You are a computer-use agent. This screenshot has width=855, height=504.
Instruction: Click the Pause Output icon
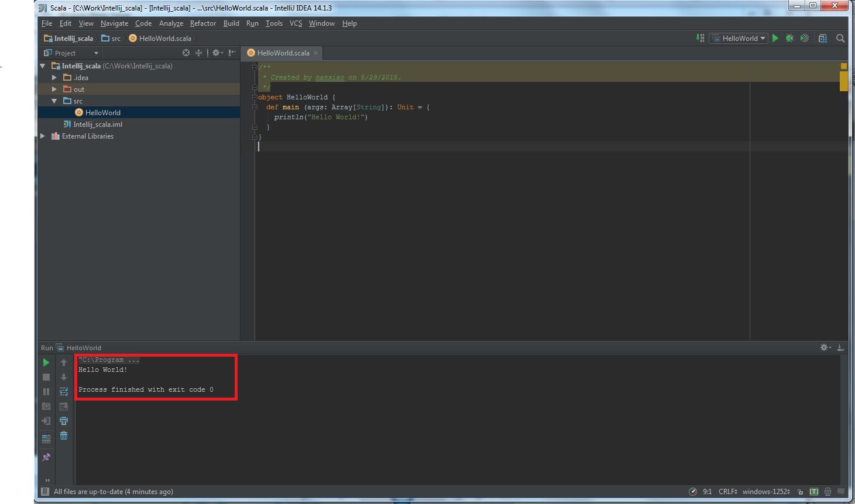click(46, 392)
